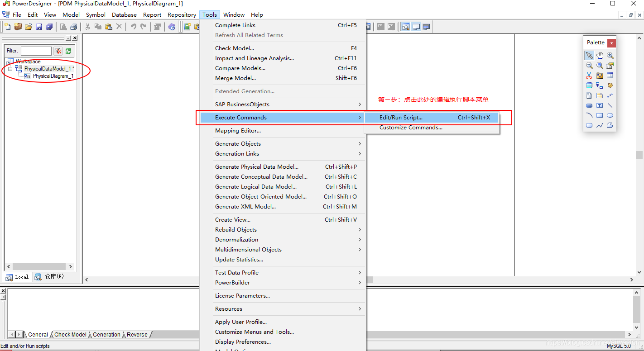Select the Zoom Out tool in Palette
The width and height of the screenshot is (644, 351).
coord(589,66)
